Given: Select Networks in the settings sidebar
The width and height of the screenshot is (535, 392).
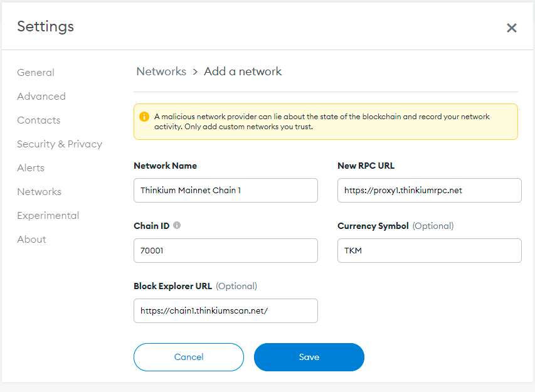Looking at the screenshot, I should click(40, 192).
